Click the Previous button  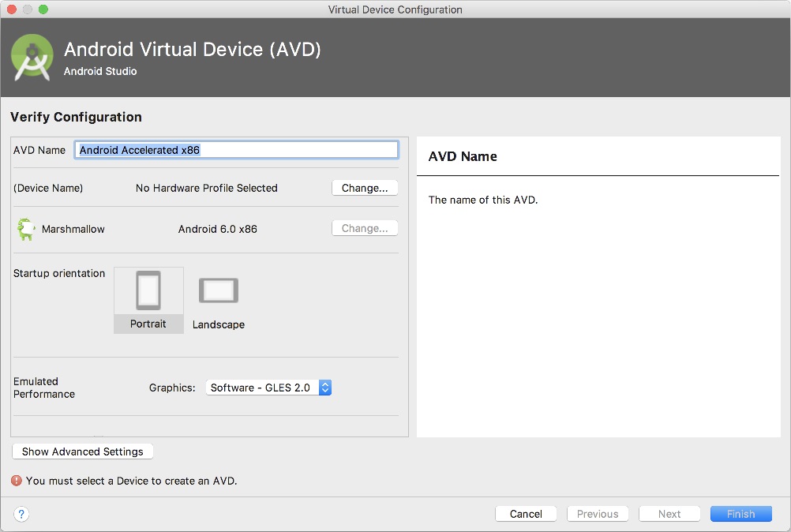coord(598,513)
